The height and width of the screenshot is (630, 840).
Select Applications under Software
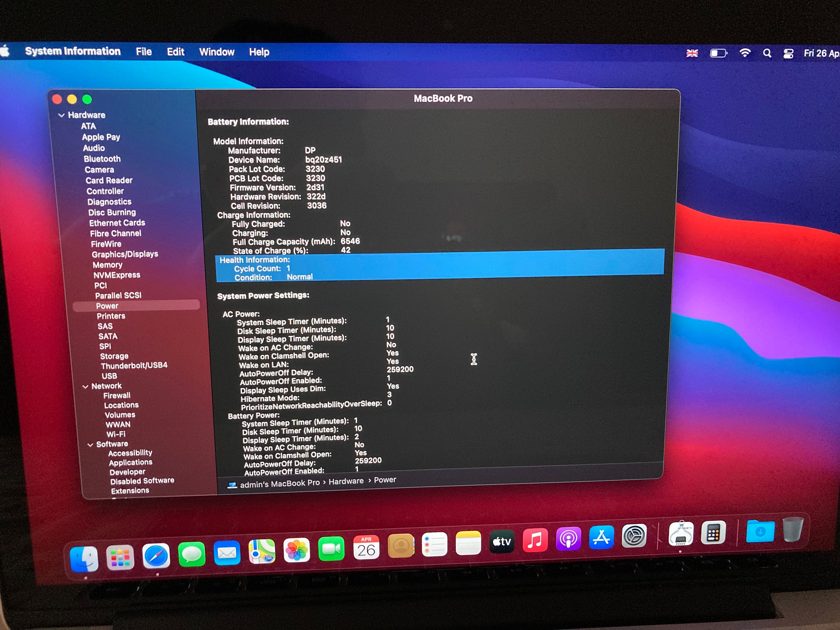click(131, 462)
